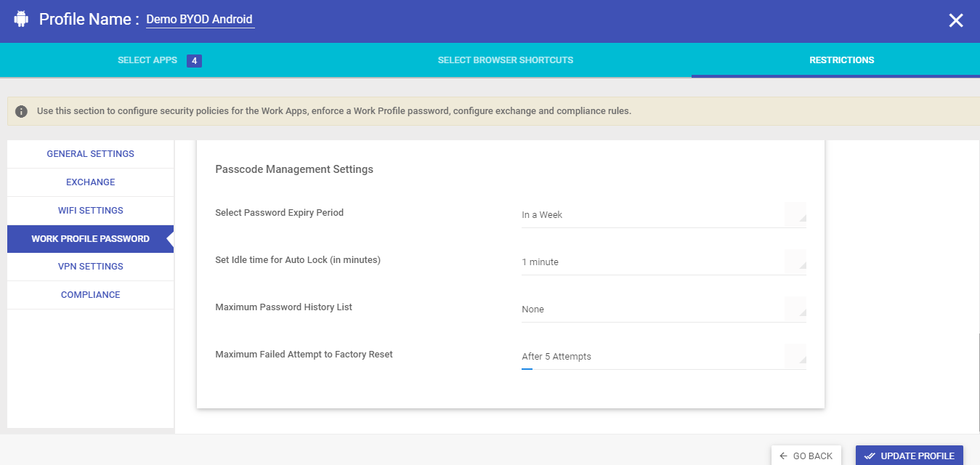Click Maximum Failed Attempt to Factory Reset label
980x465 pixels.
304,355
